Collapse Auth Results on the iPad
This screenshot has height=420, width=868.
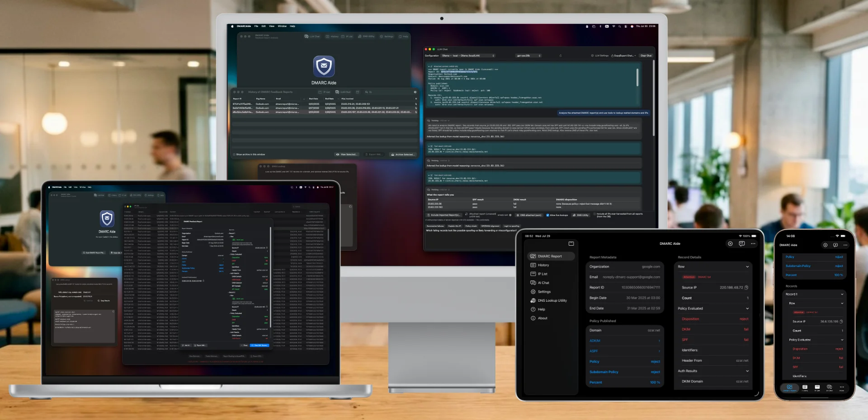click(x=747, y=371)
